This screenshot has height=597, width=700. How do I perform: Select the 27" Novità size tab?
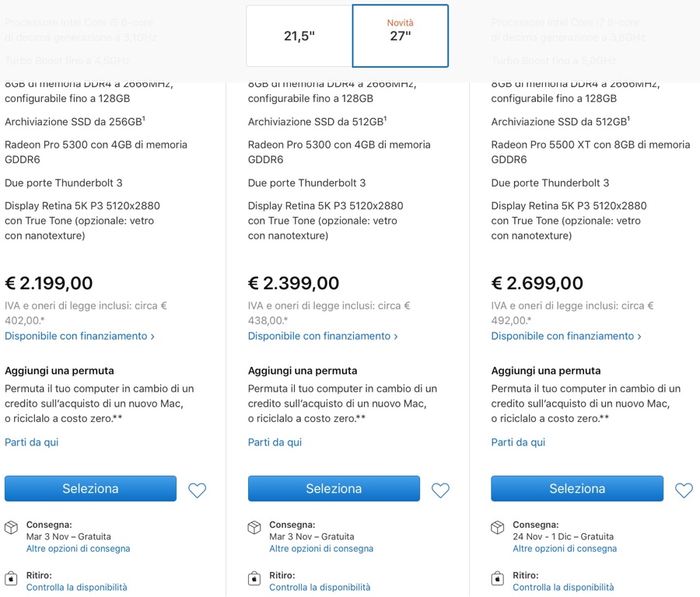tap(400, 36)
